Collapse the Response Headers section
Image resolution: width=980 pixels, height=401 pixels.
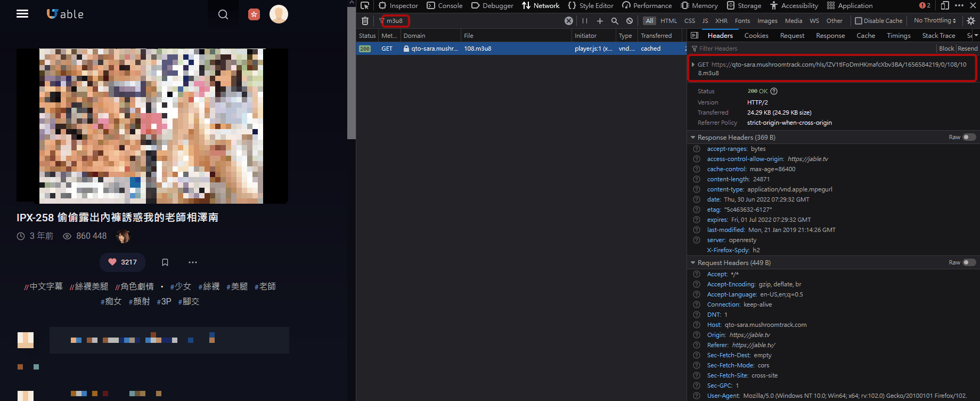pos(693,138)
